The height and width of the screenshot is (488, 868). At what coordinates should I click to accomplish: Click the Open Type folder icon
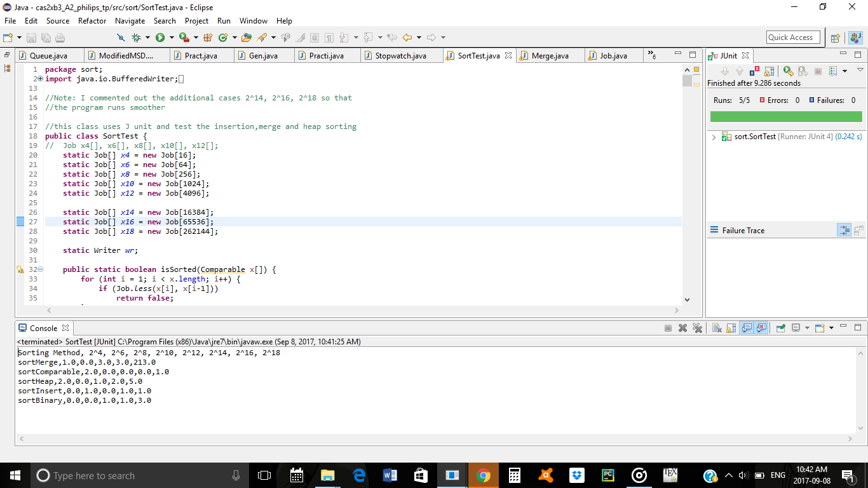pyautogui.click(x=247, y=37)
